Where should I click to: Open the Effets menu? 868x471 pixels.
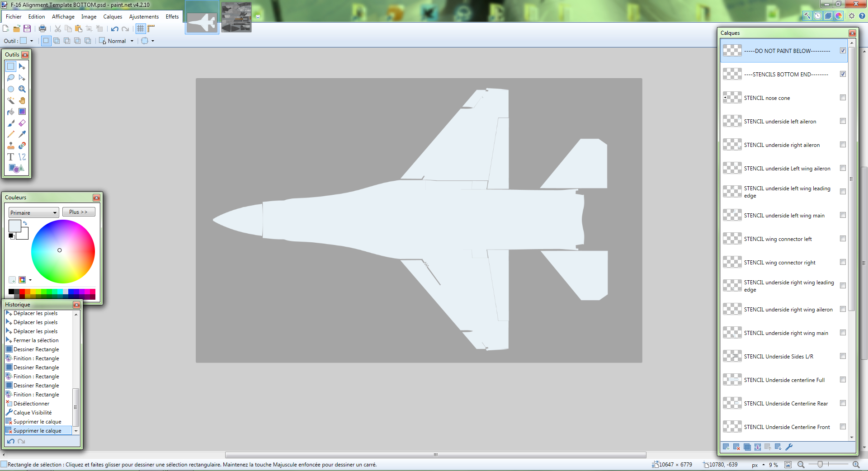pos(172,17)
